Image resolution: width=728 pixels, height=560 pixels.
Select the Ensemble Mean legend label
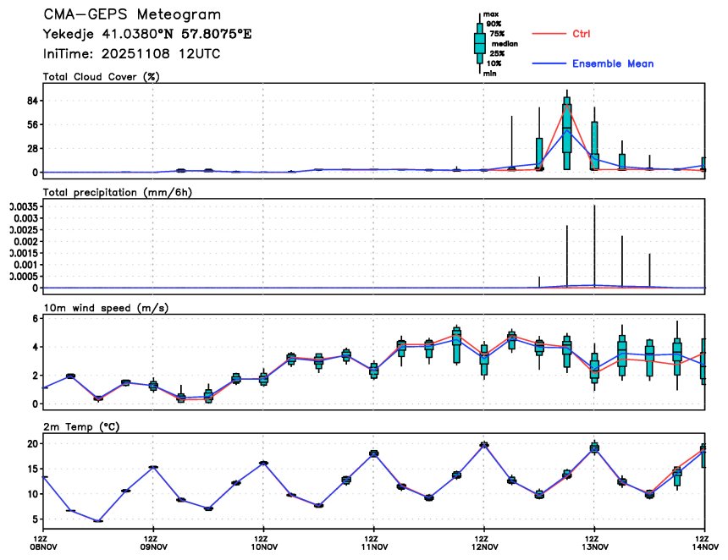612,64
